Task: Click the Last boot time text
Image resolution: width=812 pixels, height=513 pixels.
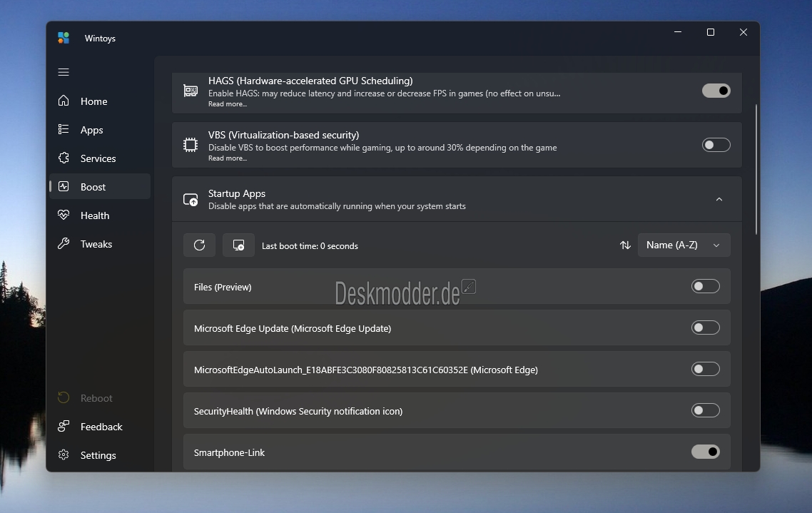Action: click(x=310, y=246)
